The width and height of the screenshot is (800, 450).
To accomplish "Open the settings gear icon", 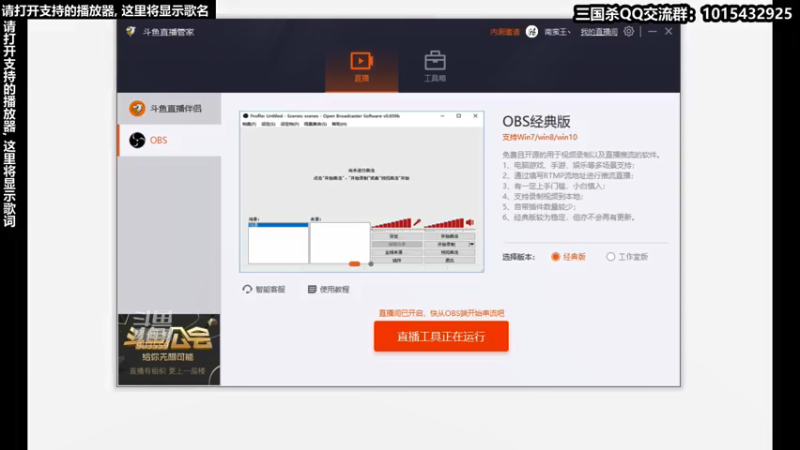I will (629, 32).
